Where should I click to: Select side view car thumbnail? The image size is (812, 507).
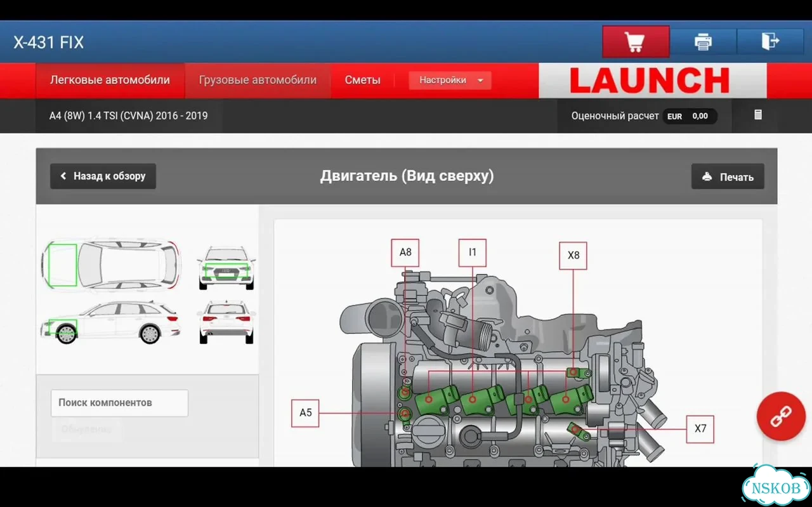coord(111,322)
